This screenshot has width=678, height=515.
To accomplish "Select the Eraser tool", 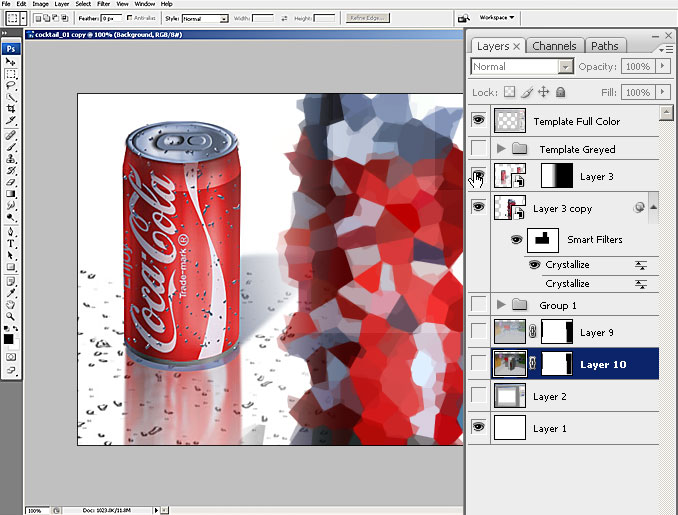I will pos(11,182).
